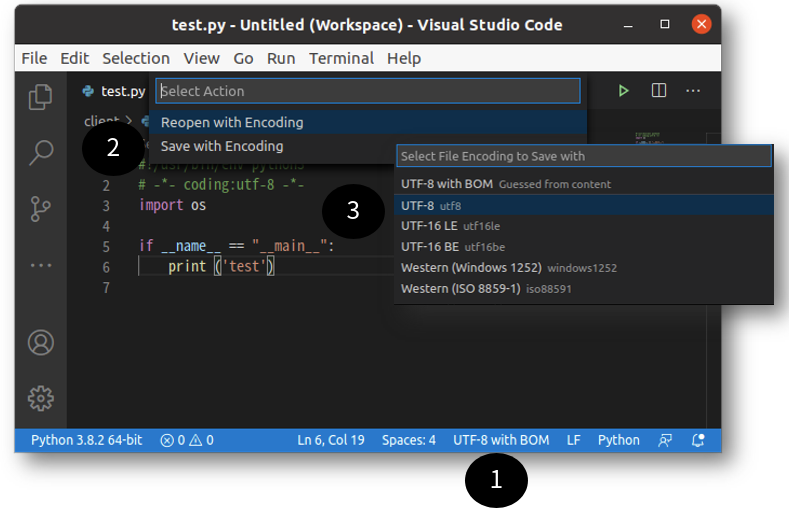Open the Go menu
Image resolution: width=789 pixels, height=527 pixels.
pos(243,58)
